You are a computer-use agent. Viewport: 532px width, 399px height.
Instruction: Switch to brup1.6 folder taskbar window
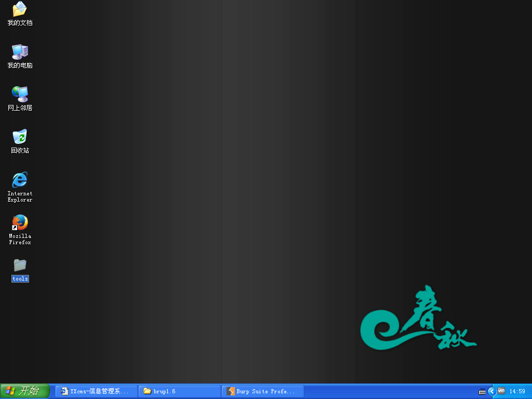pyautogui.click(x=180, y=391)
